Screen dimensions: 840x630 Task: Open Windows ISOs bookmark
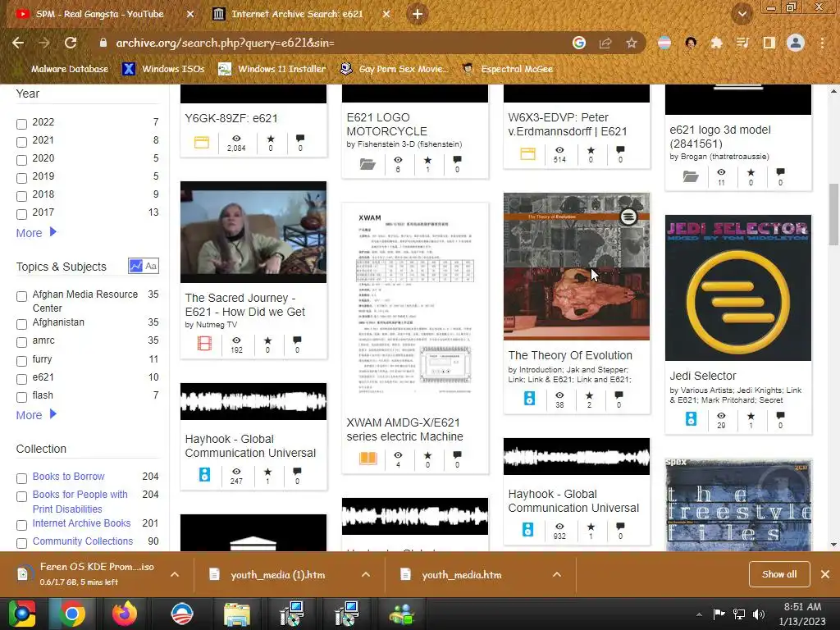click(x=164, y=69)
